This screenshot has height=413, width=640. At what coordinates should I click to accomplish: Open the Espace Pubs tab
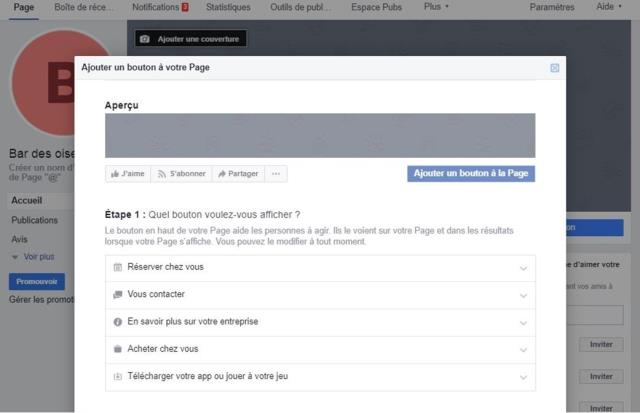point(376,7)
